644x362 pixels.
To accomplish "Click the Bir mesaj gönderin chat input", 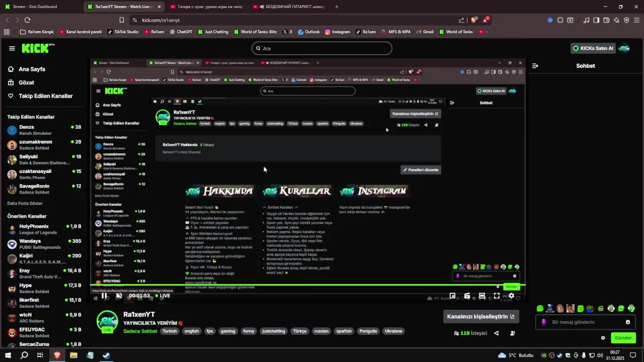I will point(586,322).
